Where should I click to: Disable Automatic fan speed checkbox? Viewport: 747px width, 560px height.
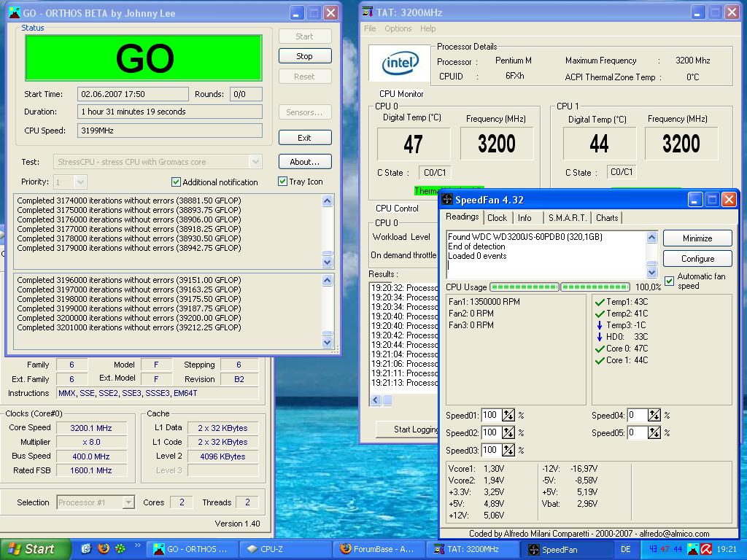pos(669,281)
